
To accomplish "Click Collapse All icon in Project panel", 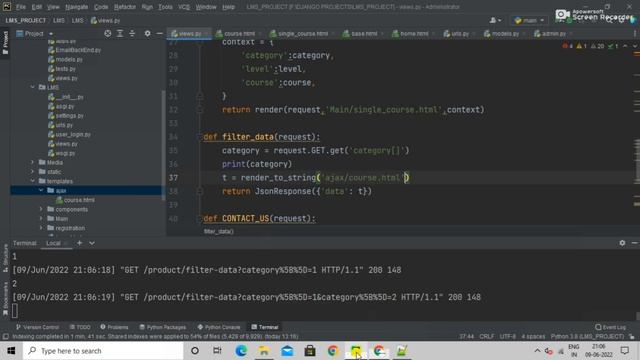I will [x=132, y=33].
